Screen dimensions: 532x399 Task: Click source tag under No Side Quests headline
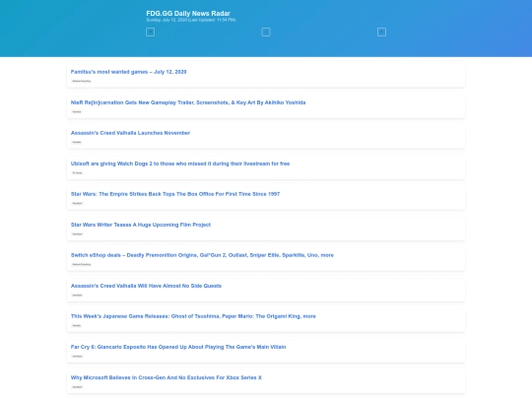[x=77, y=296]
